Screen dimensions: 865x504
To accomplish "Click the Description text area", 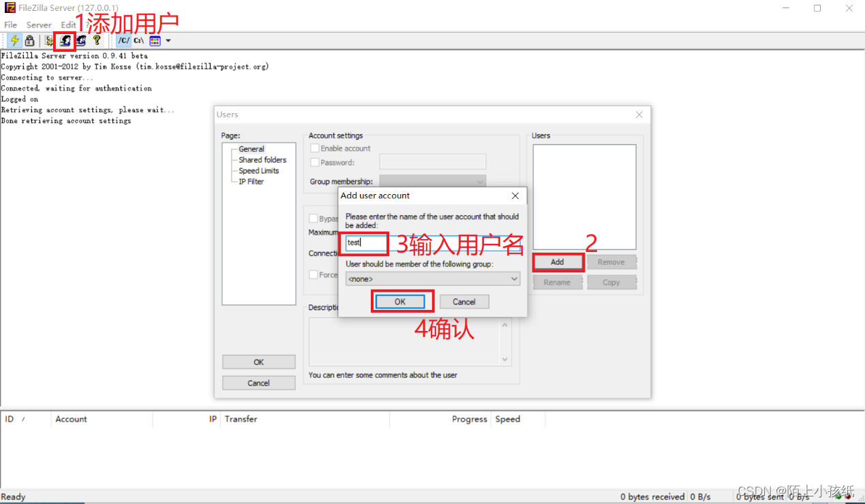I will click(x=404, y=342).
